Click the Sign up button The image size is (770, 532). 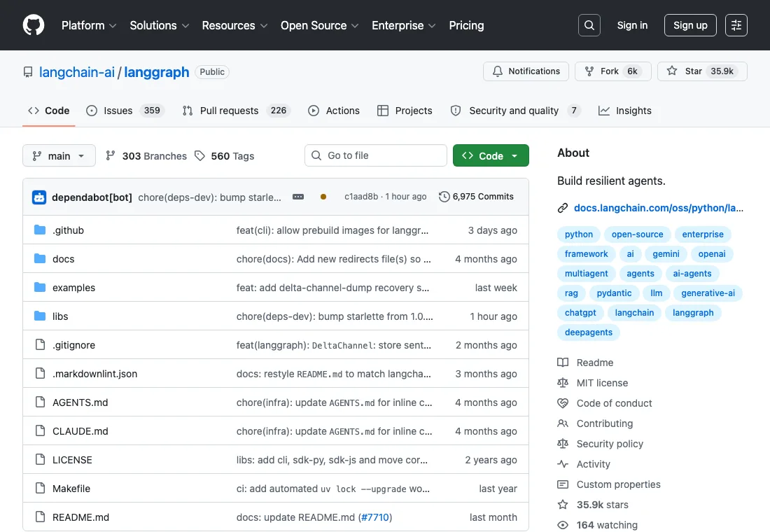pyautogui.click(x=690, y=25)
